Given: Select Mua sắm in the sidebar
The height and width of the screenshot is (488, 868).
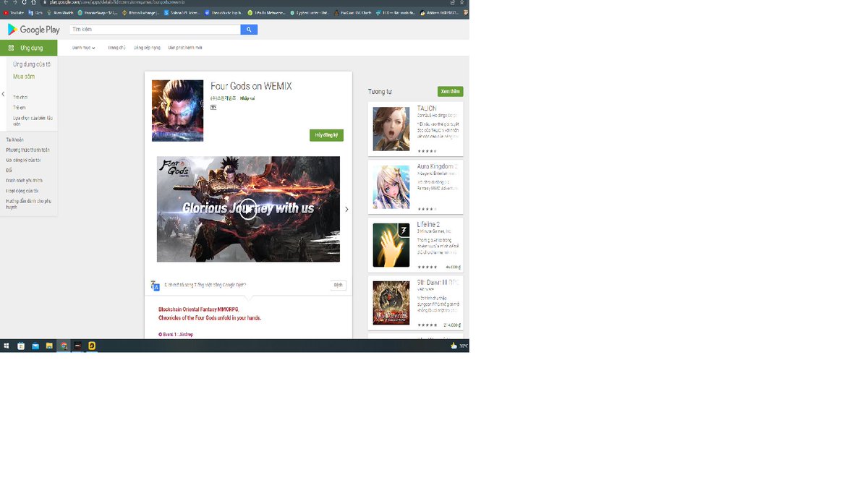Looking at the screenshot, I should click(24, 77).
